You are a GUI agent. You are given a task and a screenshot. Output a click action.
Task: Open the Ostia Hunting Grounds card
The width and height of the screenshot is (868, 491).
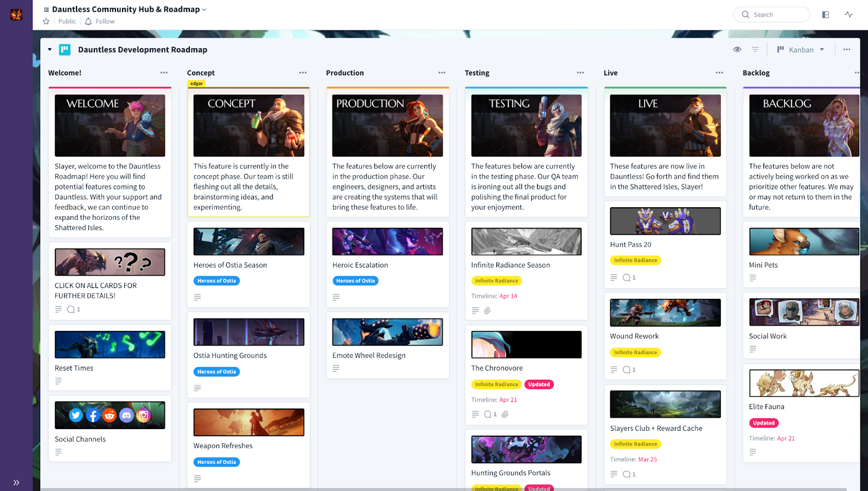pos(249,355)
